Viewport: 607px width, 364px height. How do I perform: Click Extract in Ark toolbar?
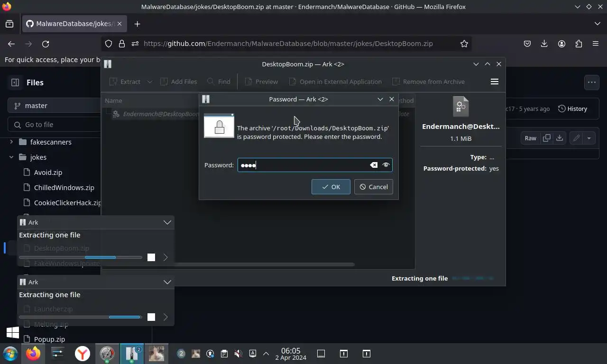click(x=125, y=82)
